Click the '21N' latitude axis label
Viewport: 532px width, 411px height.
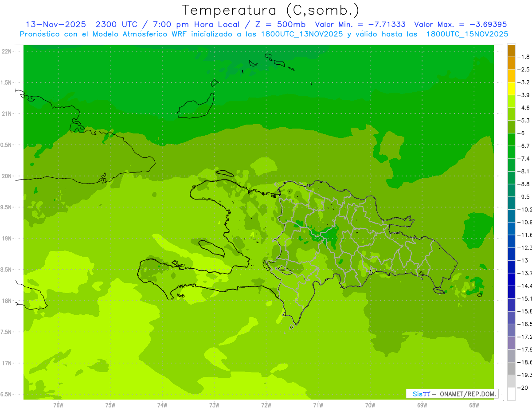click(x=8, y=114)
